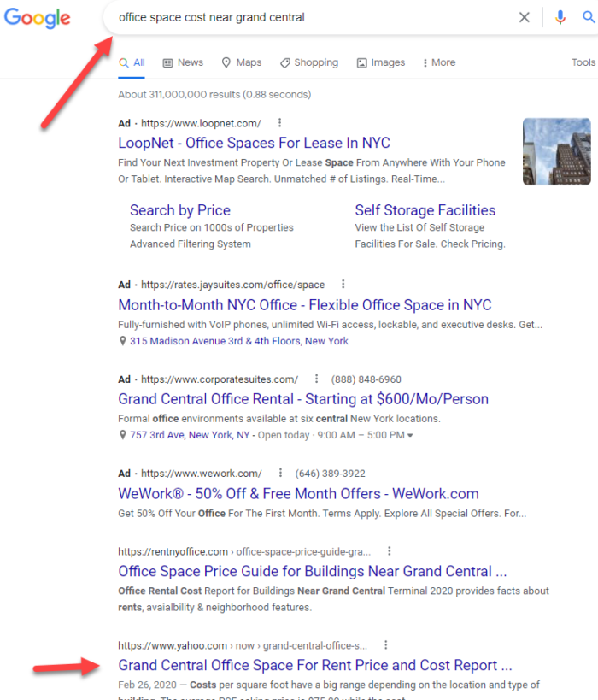Open the three-dot menu beside corporatesuites.com ad
This screenshot has width=598, height=700.
point(316,379)
